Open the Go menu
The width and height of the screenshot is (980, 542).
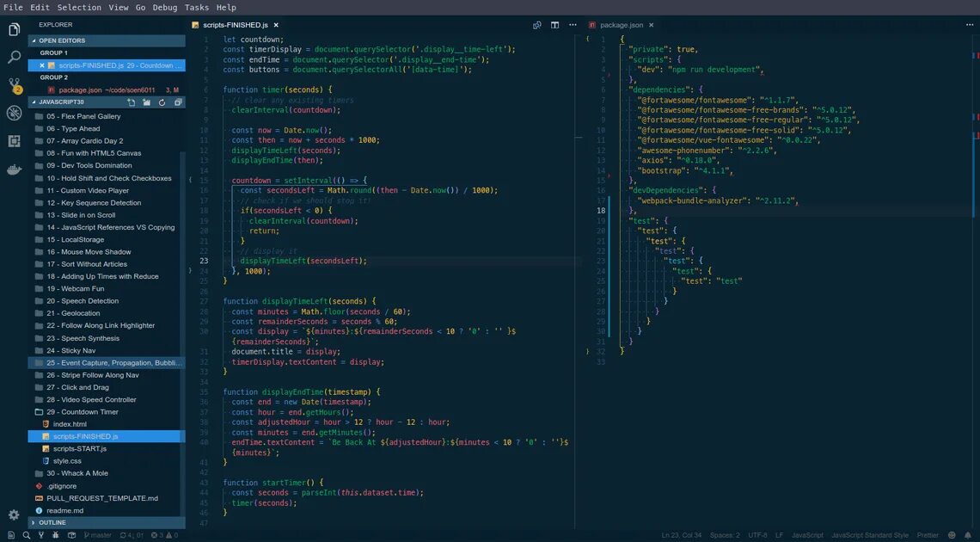coord(141,8)
